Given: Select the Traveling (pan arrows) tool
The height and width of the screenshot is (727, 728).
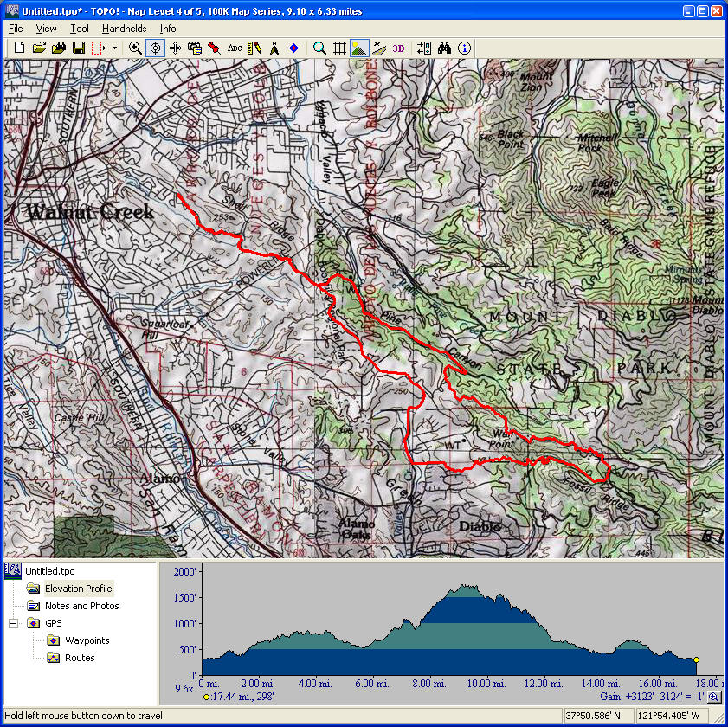Looking at the screenshot, I should pos(175,48).
